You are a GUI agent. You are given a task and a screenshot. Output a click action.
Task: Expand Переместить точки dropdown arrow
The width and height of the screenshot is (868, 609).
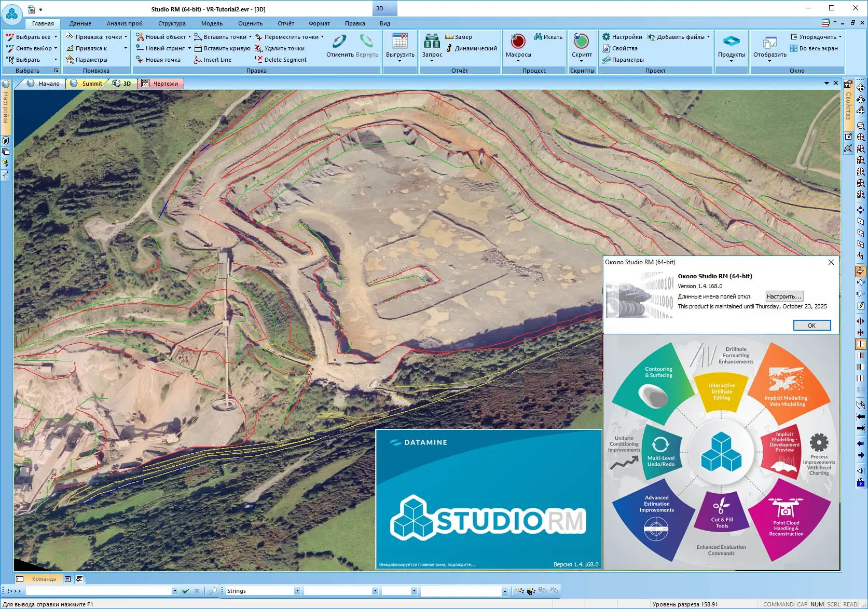[x=322, y=37]
